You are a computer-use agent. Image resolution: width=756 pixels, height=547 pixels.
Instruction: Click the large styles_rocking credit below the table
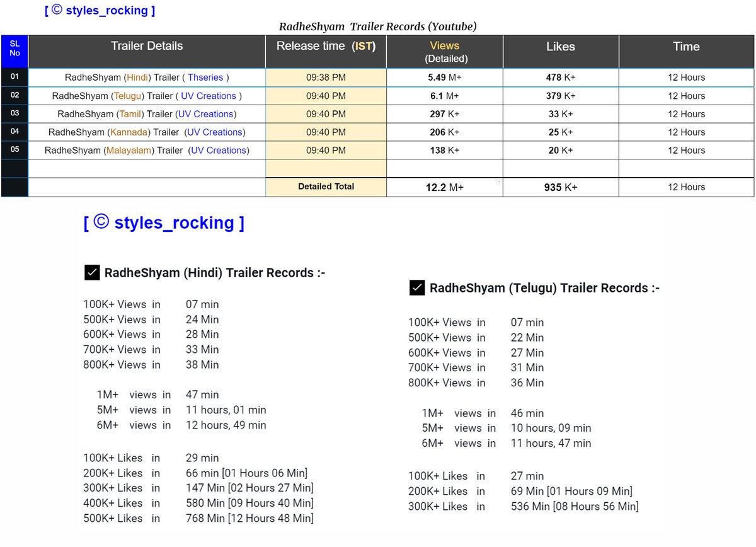[164, 222]
